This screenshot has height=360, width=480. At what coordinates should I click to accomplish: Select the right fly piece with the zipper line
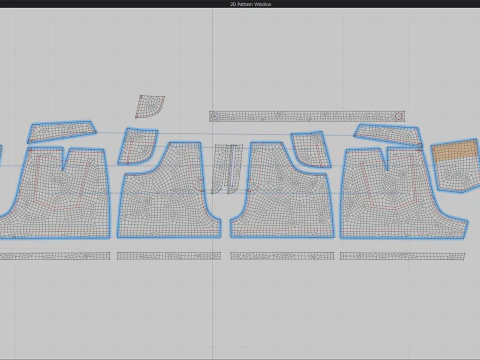[x=234, y=168]
